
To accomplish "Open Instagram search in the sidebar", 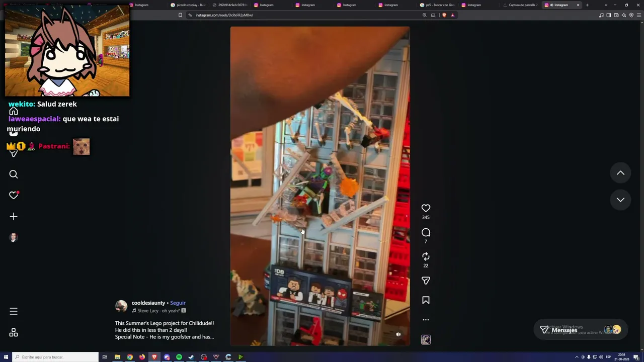I will [14, 174].
